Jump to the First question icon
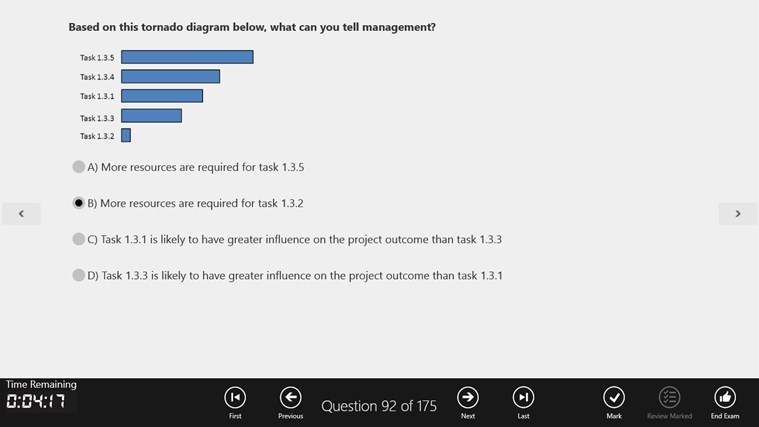The image size is (759, 427). [235, 397]
